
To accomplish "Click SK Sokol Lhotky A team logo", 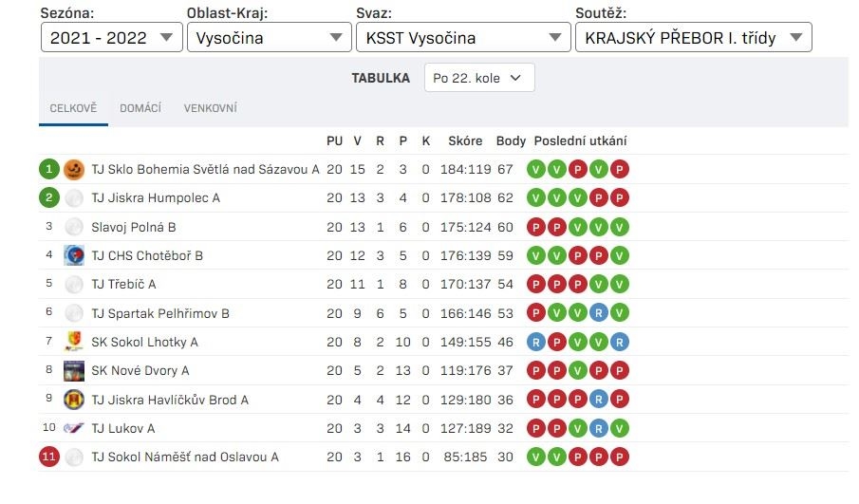I will click(74, 342).
